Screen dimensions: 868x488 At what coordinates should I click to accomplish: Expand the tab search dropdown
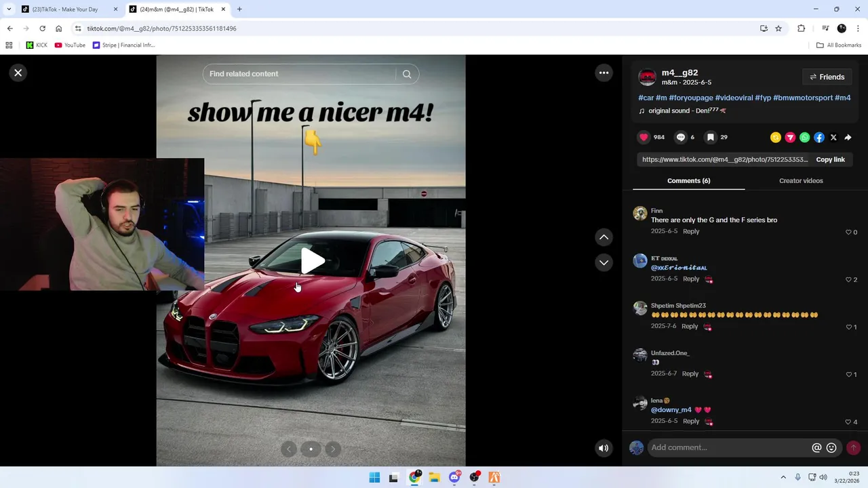[x=9, y=9]
